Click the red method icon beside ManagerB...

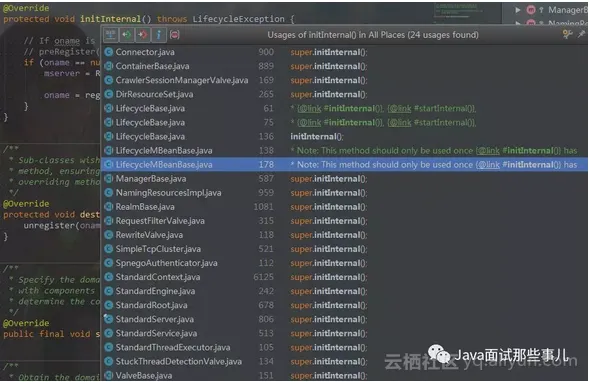point(531,10)
